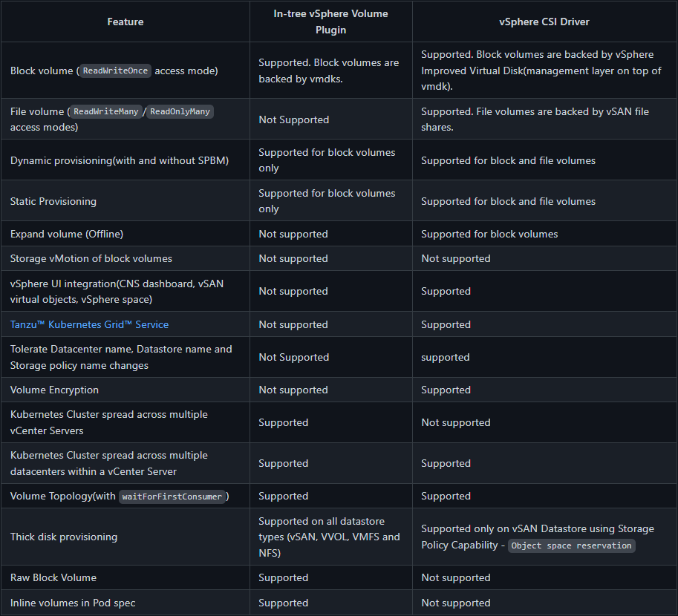
Task: Click the vSphere CSI Driver column header
Action: [544, 22]
